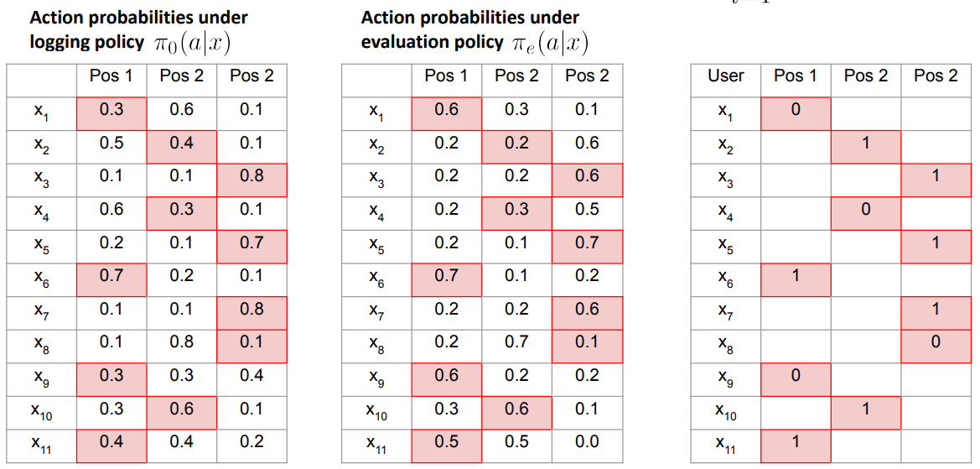Select highlighted 0.7 in evaluation policy row x5
Viewport: 980px width, 469px height.
587,242
